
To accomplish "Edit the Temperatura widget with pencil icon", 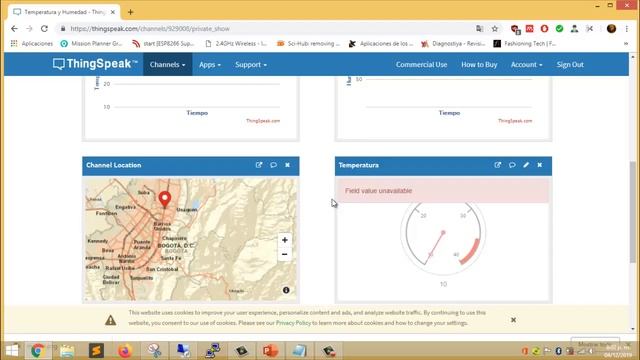I will pos(526,165).
